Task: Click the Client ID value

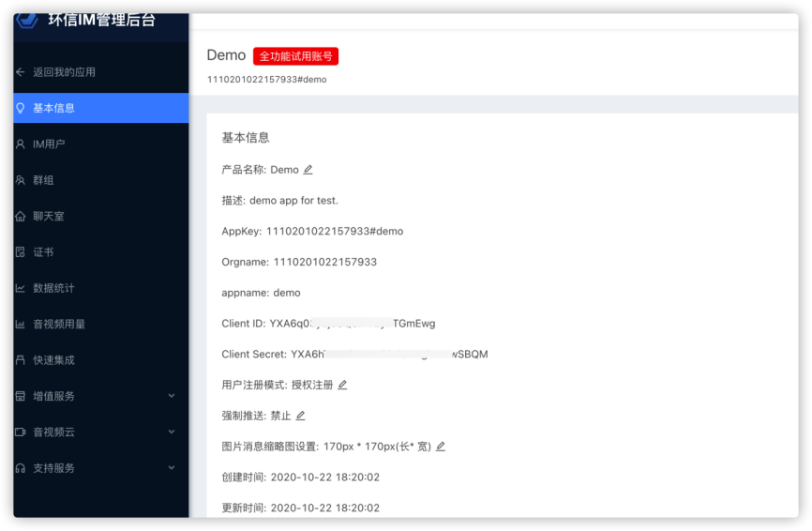Action: [x=353, y=324]
